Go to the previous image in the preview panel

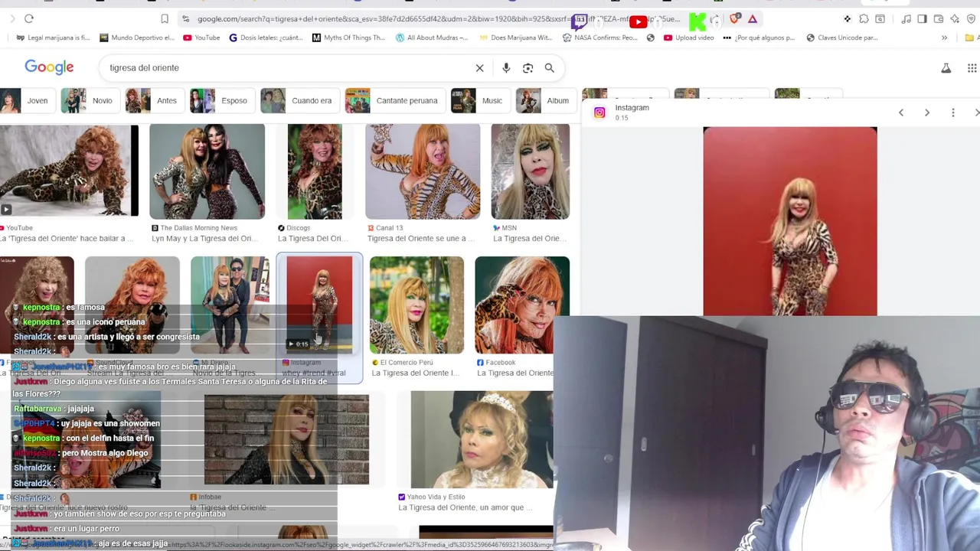coord(901,112)
